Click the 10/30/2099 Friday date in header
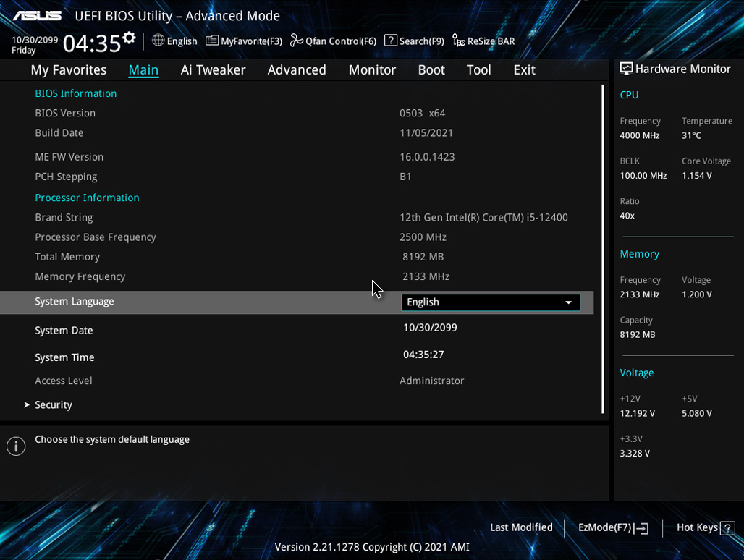 (x=35, y=45)
